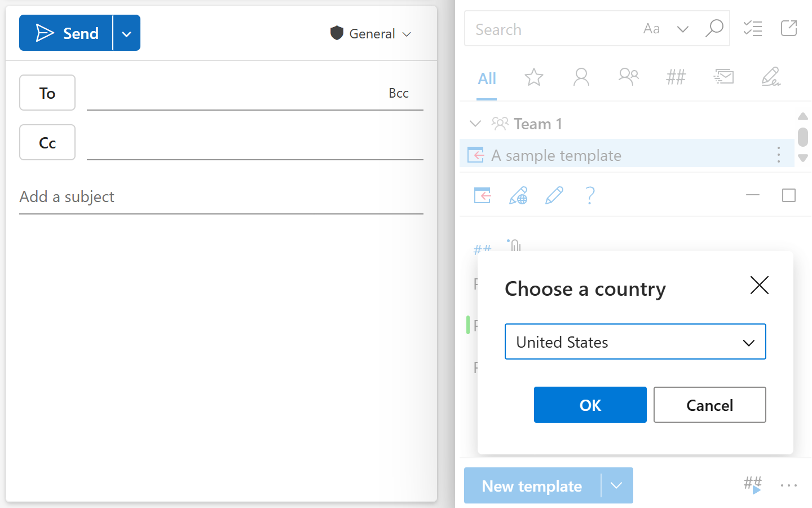812x508 pixels.
Task: Select the favorites star filter
Action: pos(533,77)
